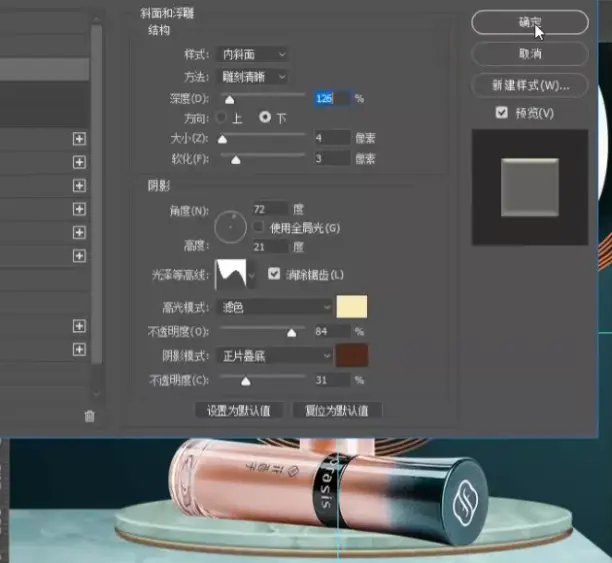612x563 pixels.
Task: Click the 大小 value field showing 4
Action: [x=332, y=138]
